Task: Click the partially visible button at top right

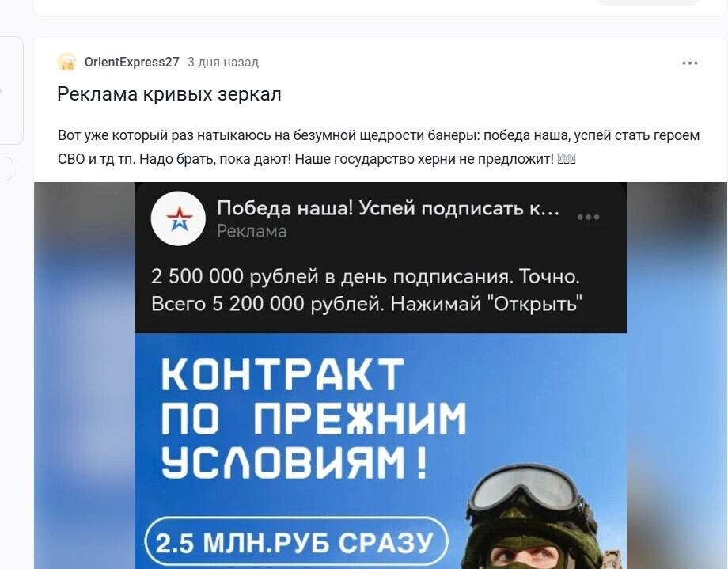Action: (649, 2)
